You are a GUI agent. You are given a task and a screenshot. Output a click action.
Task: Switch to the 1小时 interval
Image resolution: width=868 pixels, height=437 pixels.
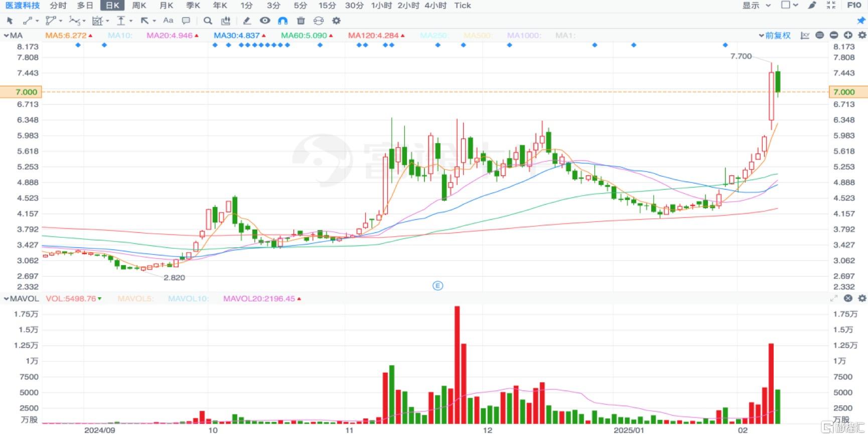pyautogui.click(x=381, y=5)
